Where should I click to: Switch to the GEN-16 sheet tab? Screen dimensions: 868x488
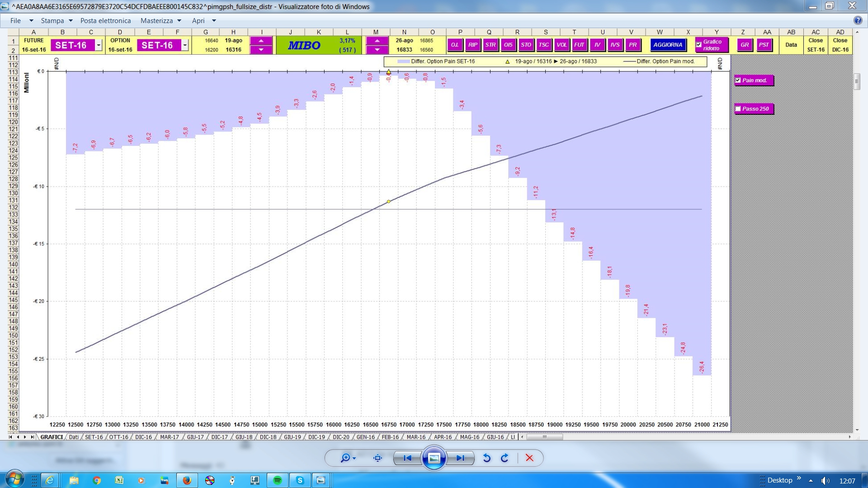click(365, 437)
